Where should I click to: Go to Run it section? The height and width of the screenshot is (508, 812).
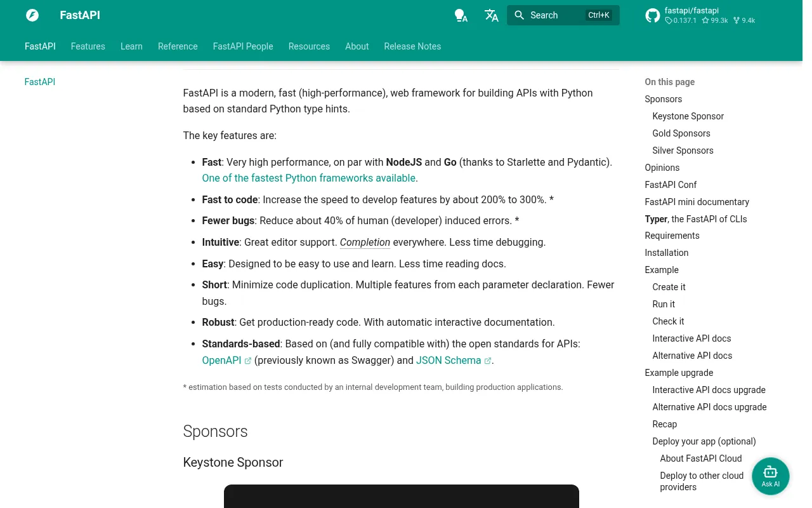pos(664,304)
